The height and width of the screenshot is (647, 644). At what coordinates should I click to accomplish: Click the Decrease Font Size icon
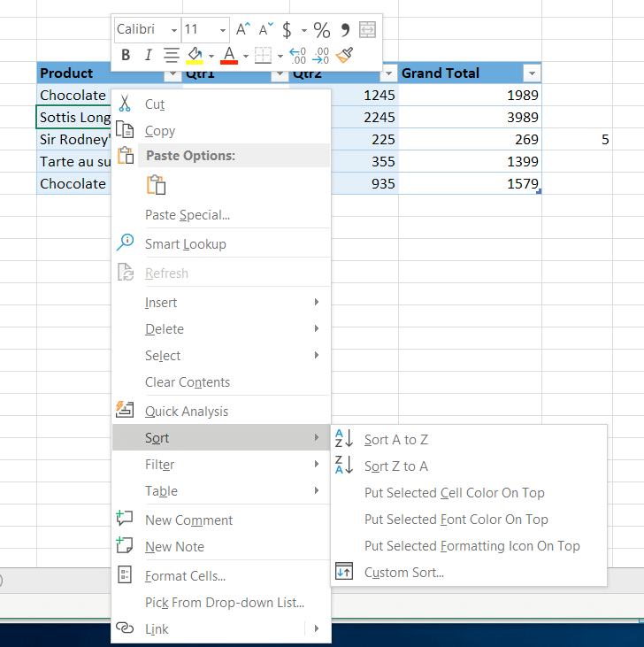pos(266,30)
